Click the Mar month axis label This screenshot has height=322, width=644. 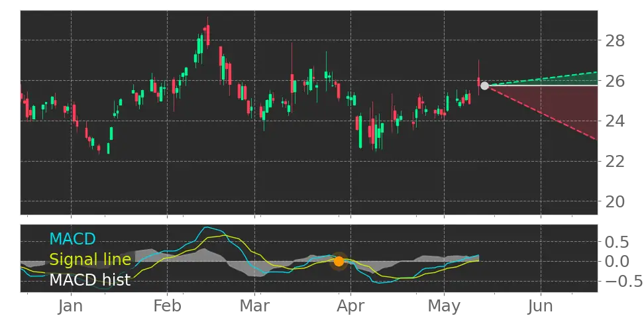pos(254,306)
